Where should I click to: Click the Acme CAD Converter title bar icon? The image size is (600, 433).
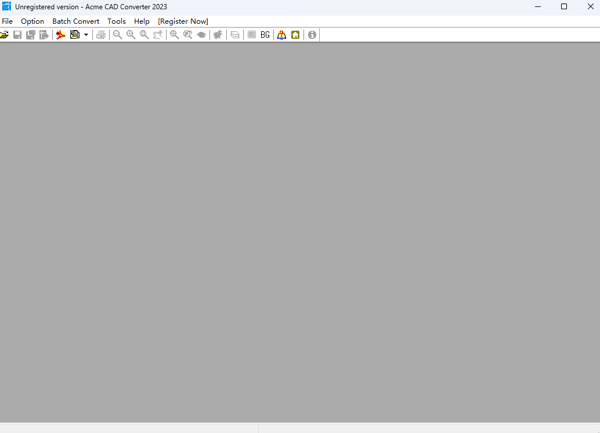click(7, 7)
